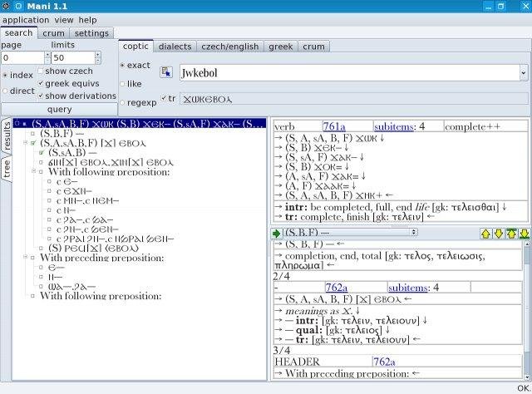Click the plain yellow down arrow icon
Image resolution: width=532 pixels, height=394 pixels.
[499, 234]
